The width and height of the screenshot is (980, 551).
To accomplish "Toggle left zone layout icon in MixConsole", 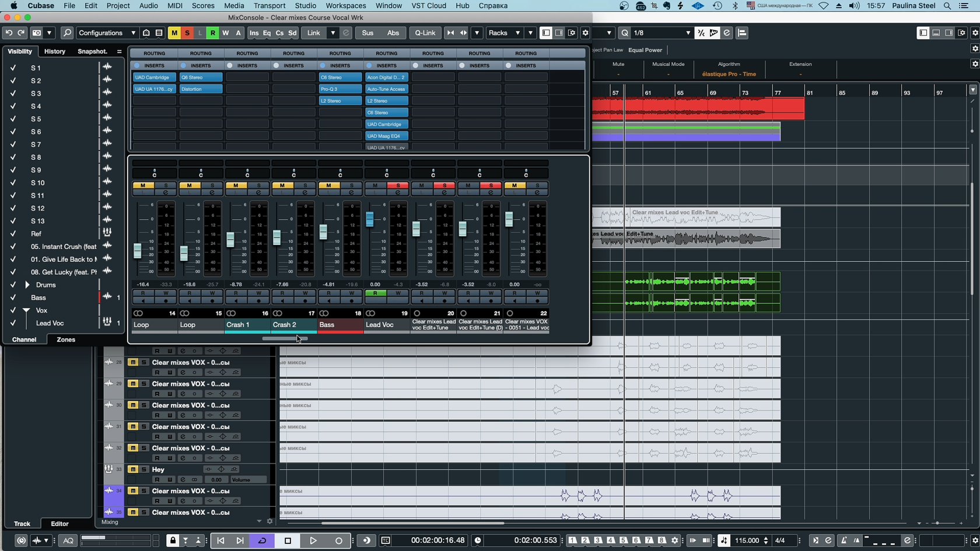I will pyautogui.click(x=546, y=33).
